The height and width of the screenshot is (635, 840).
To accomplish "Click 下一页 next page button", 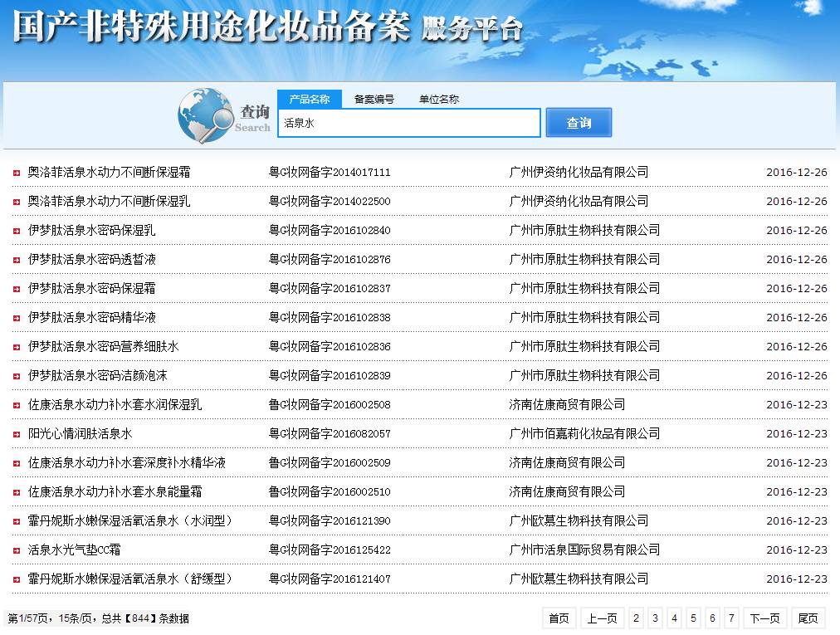I will pos(765,618).
